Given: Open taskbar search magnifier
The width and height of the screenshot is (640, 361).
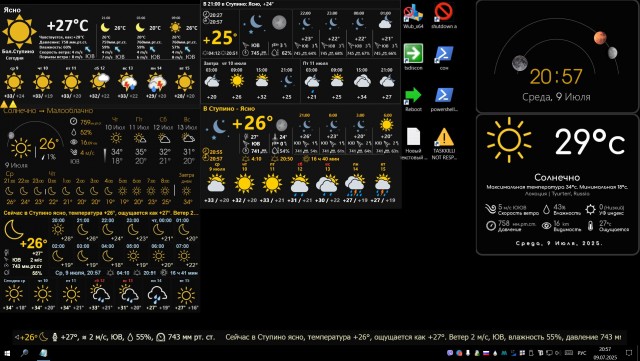Looking at the screenshot, I should 24,353.
